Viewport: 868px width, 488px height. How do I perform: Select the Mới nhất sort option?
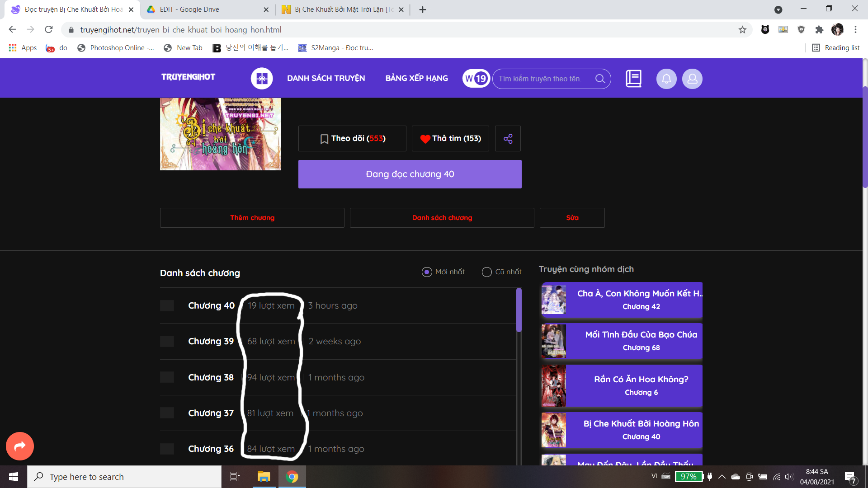(x=427, y=272)
